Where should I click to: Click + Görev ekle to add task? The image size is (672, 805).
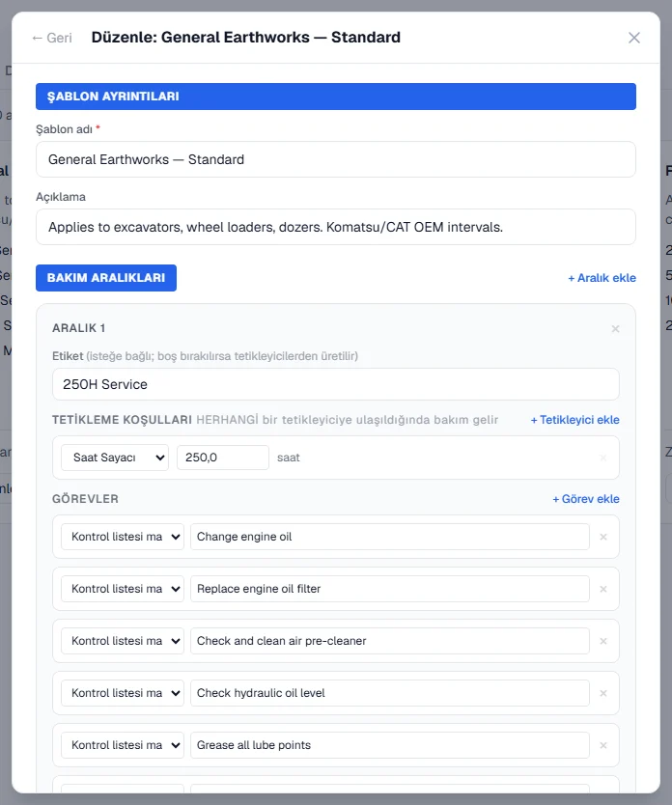(x=586, y=499)
